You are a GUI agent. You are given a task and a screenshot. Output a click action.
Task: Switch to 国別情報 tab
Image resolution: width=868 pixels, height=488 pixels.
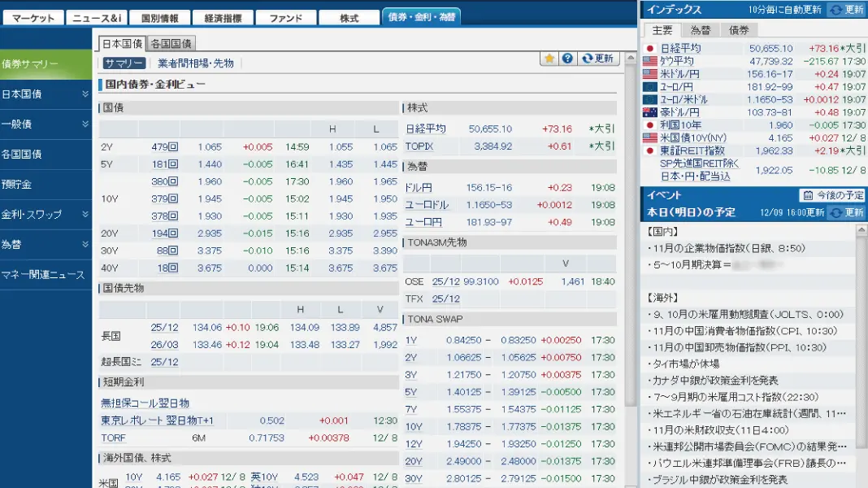click(x=159, y=18)
